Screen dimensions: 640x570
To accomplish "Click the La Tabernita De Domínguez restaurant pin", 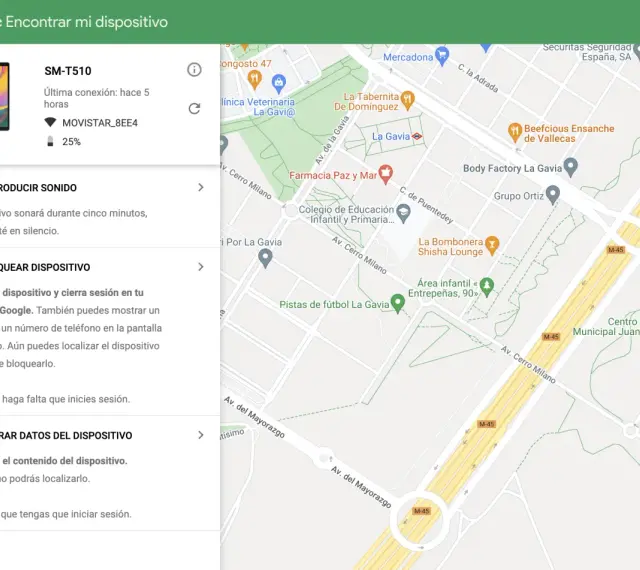I will coord(408,100).
